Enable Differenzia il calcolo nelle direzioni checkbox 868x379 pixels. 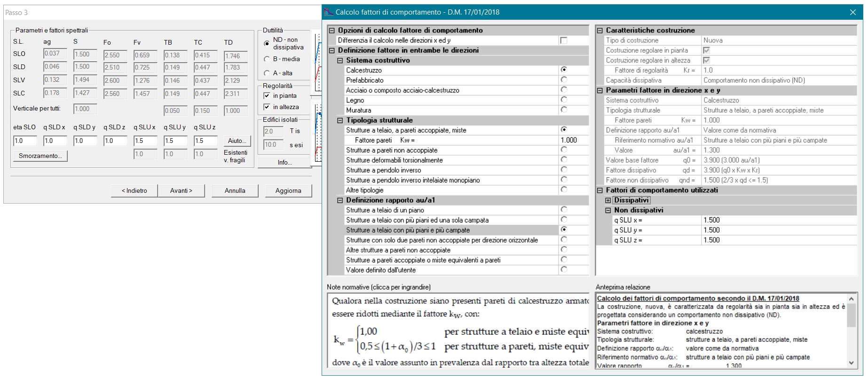point(564,40)
